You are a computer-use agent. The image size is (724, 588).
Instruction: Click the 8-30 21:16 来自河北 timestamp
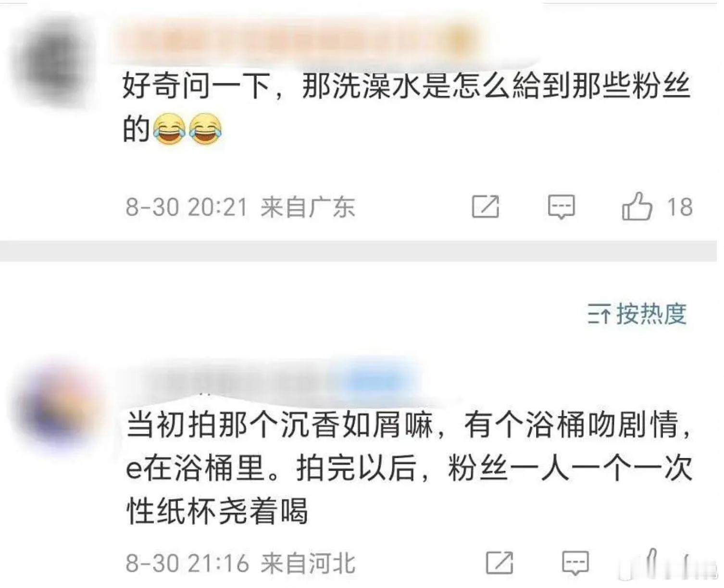pos(240,563)
